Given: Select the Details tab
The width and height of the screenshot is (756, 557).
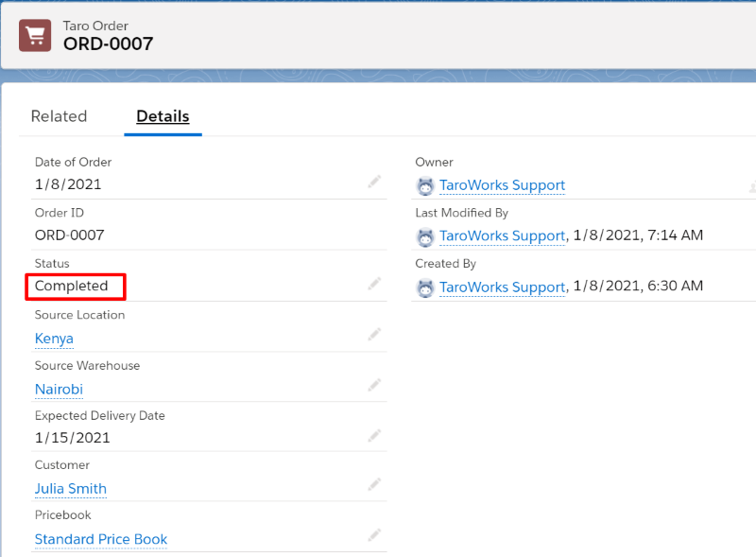Looking at the screenshot, I should tap(162, 115).
